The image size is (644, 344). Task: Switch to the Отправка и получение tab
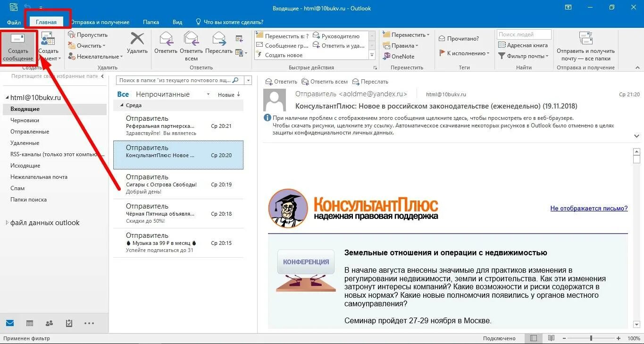(x=100, y=22)
